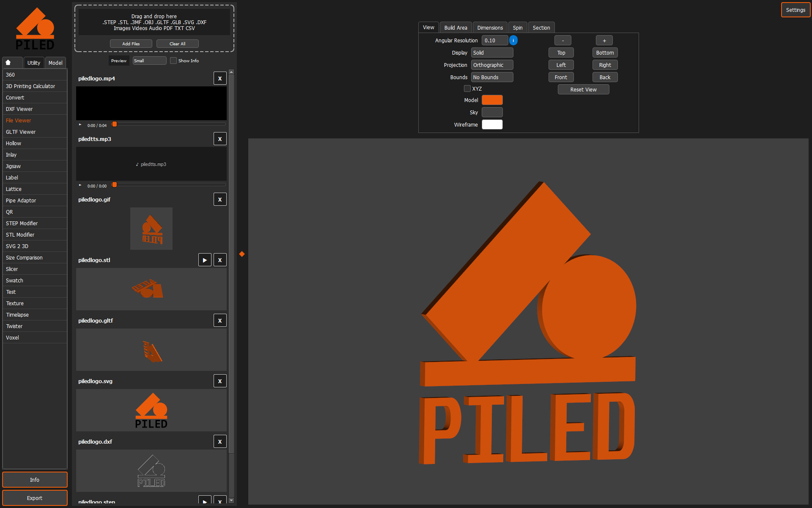Toggle the Show Info checkbox
Image resolution: width=812 pixels, height=508 pixels.
click(x=173, y=61)
